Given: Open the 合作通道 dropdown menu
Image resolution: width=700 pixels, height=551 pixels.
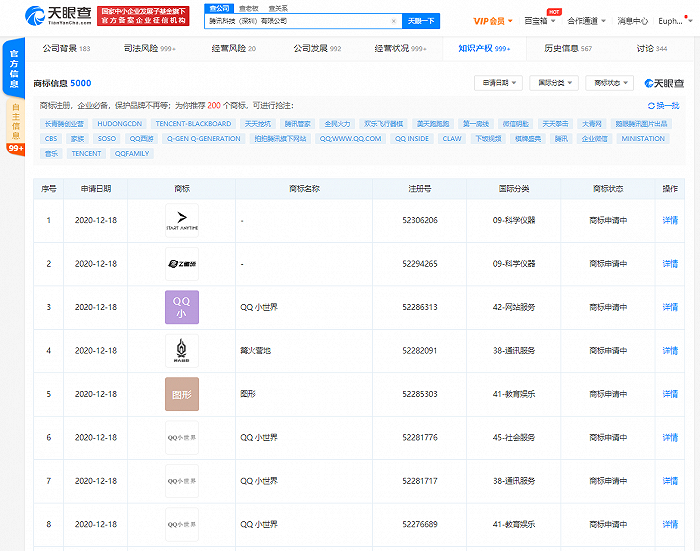Looking at the screenshot, I should [586, 21].
